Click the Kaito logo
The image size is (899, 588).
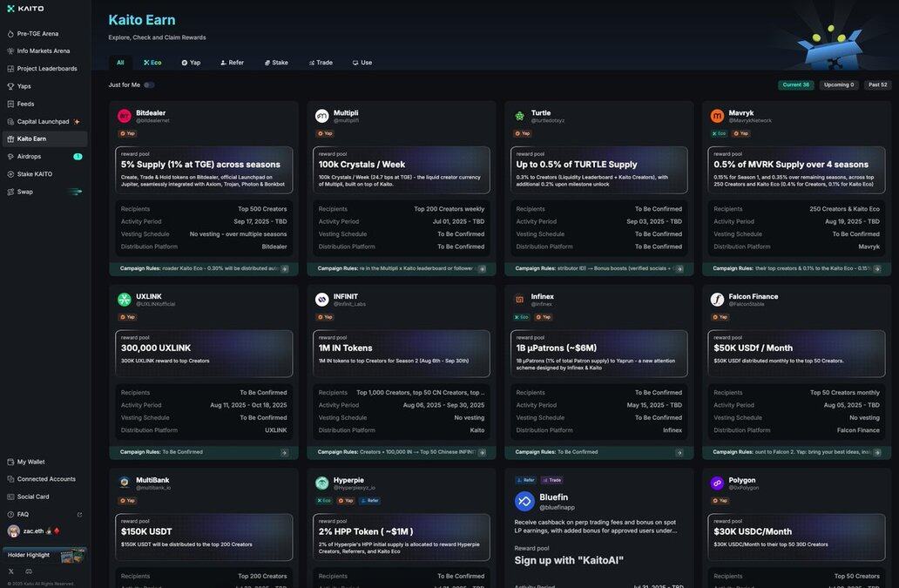click(25, 9)
